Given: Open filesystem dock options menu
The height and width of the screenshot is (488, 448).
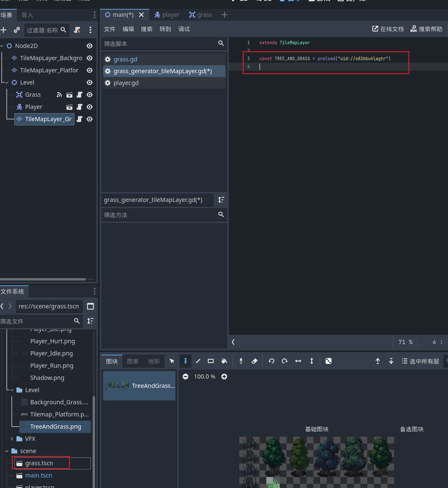Looking at the screenshot, I should pyautogui.click(x=94, y=291).
